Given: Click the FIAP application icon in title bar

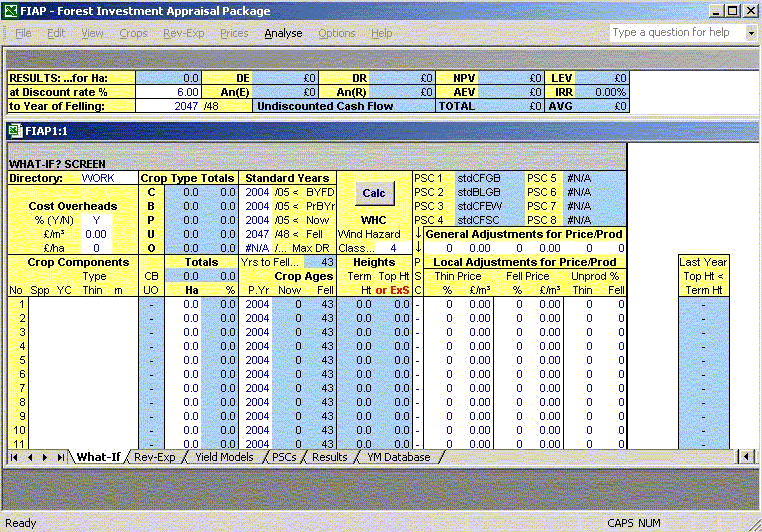Looking at the screenshot, I should [x=11, y=11].
